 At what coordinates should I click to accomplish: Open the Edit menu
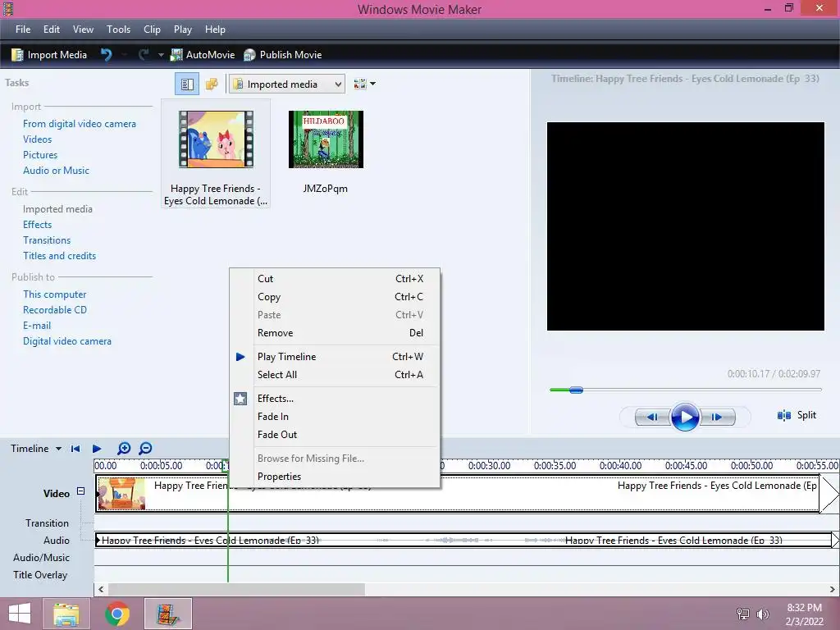pyautogui.click(x=52, y=30)
